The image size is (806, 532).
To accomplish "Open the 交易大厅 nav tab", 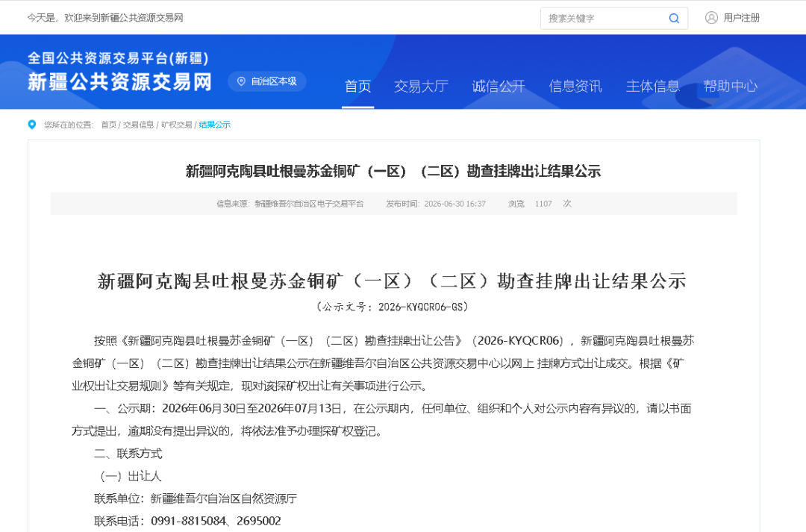I will 422,87.
